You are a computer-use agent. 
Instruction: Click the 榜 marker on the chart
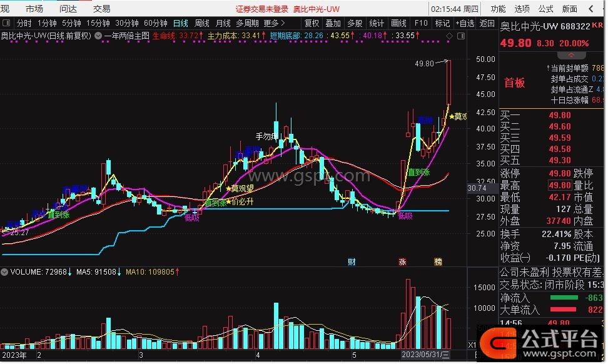[x=438, y=261]
